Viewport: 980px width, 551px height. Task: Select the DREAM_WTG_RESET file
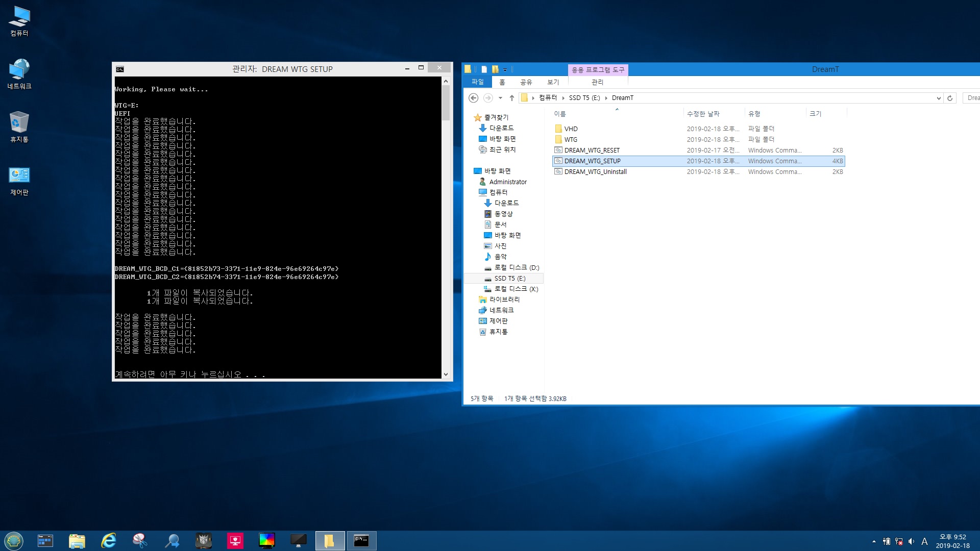pyautogui.click(x=698, y=151)
